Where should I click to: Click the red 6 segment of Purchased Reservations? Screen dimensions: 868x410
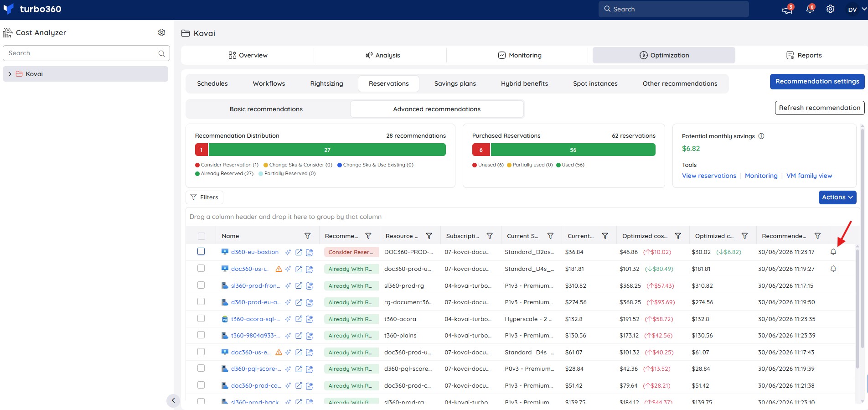pos(481,150)
